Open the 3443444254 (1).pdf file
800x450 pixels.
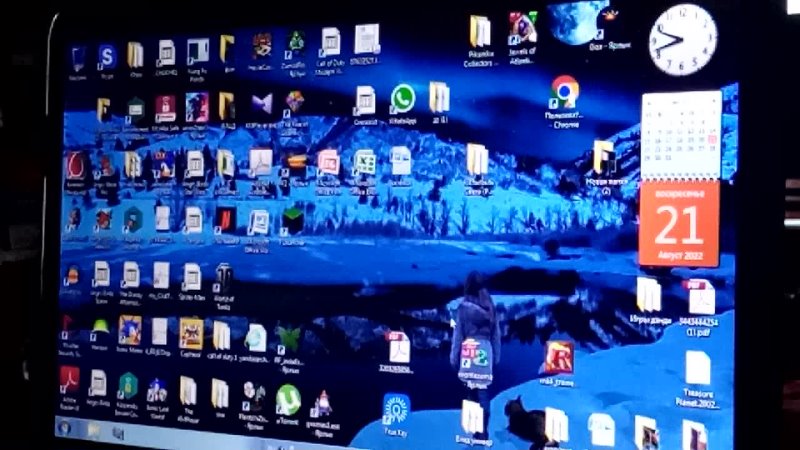tap(702, 298)
